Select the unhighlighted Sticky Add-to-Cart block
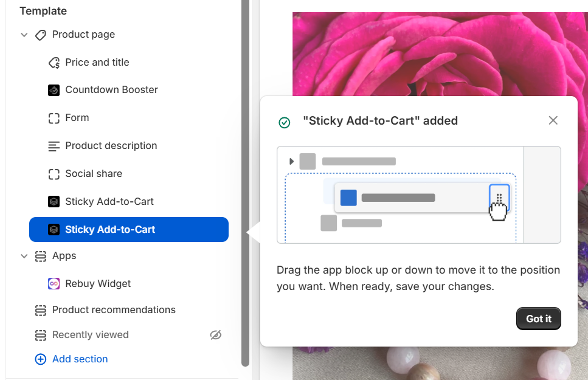The height and width of the screenshot is (380, 588). click(109, 202)
